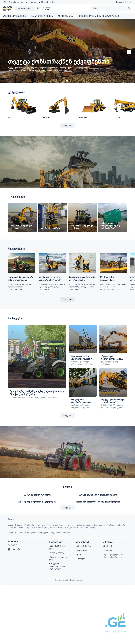
Task: Switch language to ქართული
Action: 120,2
